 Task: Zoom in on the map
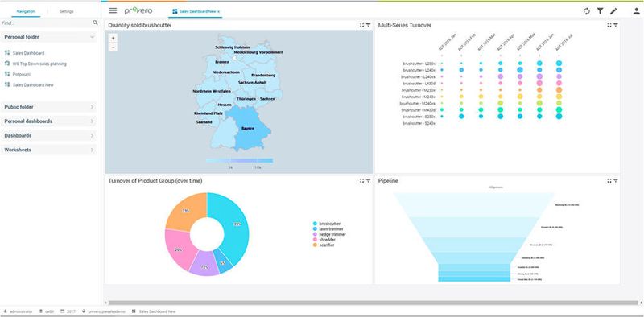(113, 38)
